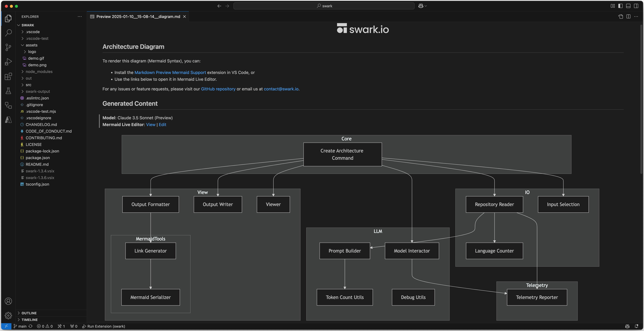Expand the .vscode folder

pos(51,32)
